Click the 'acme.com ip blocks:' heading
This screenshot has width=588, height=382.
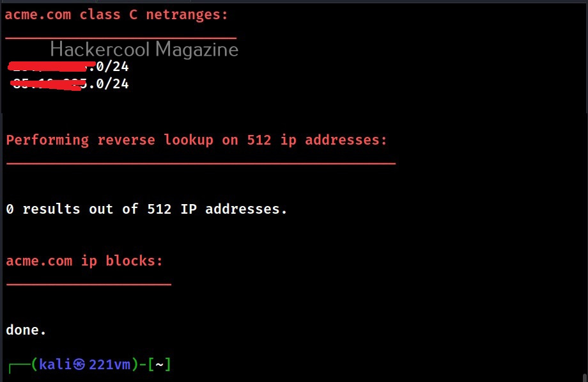tap(84, 260)
